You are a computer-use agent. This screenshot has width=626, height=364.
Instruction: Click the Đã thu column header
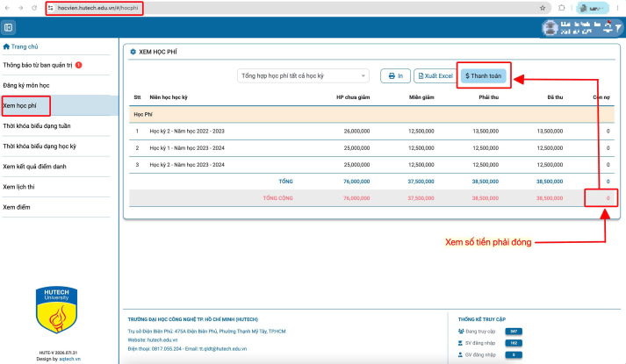coord(555,97)
